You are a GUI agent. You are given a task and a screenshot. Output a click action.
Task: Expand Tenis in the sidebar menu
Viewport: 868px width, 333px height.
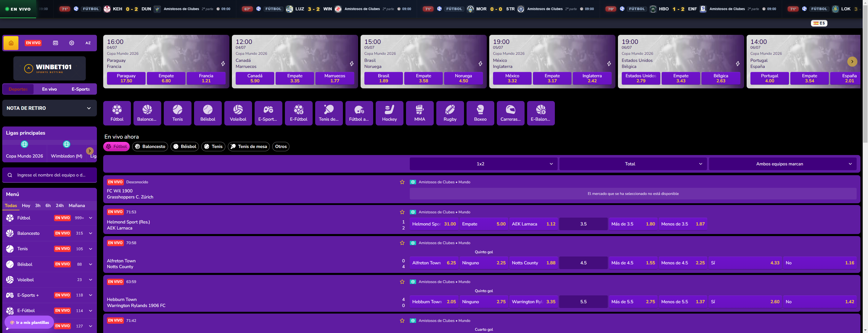pyautogui.click(x=91, y=249)
